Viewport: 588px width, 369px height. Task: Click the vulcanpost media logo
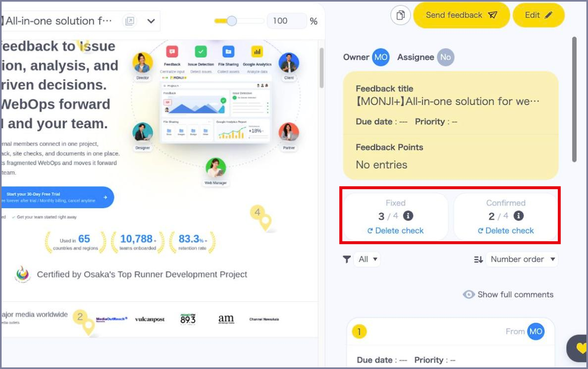click(x=150, y=319)
